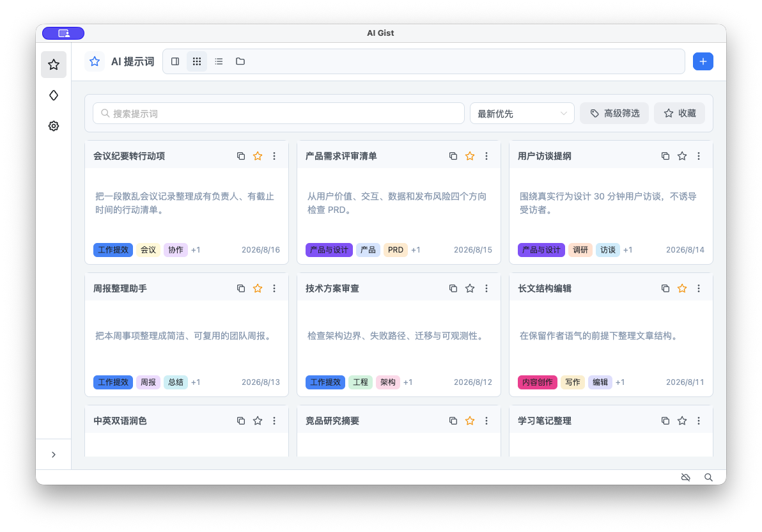The width and height of the screenshot is (762, 532).
Task: Open more menu for 用户访谈提纲
Action: [699, 156]
